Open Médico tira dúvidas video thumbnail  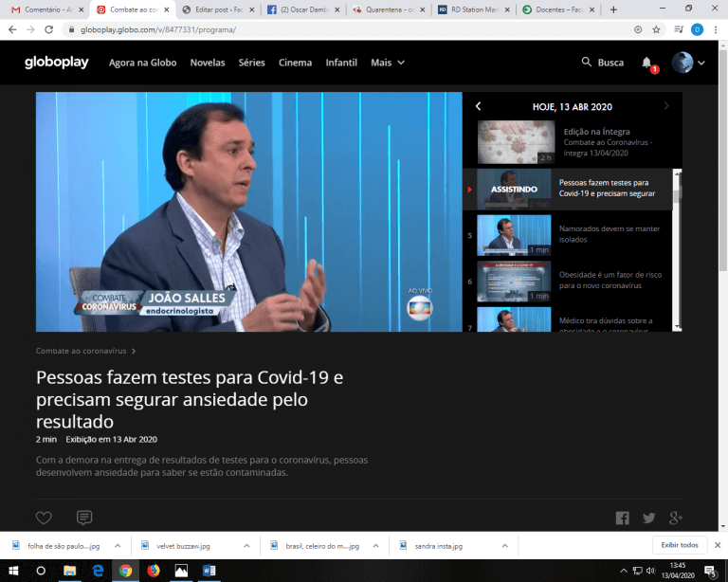click(x=514, y=319)
